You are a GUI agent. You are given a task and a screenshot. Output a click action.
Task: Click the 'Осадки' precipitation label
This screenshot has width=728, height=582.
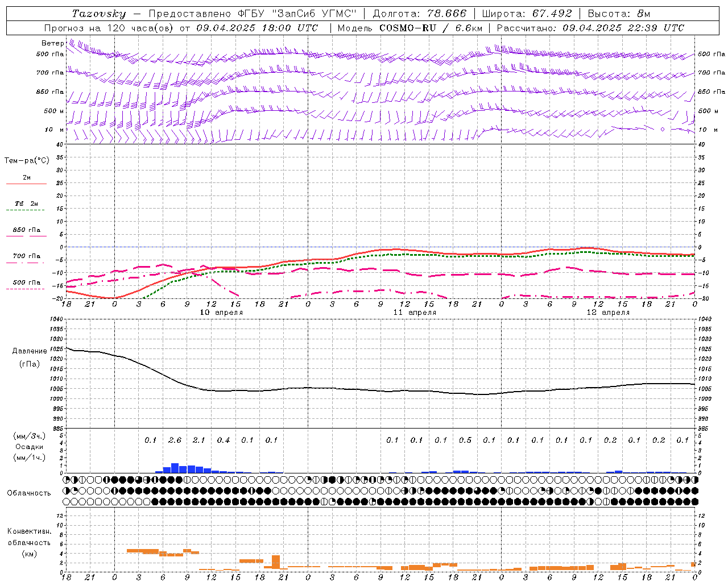coord(30,447)
